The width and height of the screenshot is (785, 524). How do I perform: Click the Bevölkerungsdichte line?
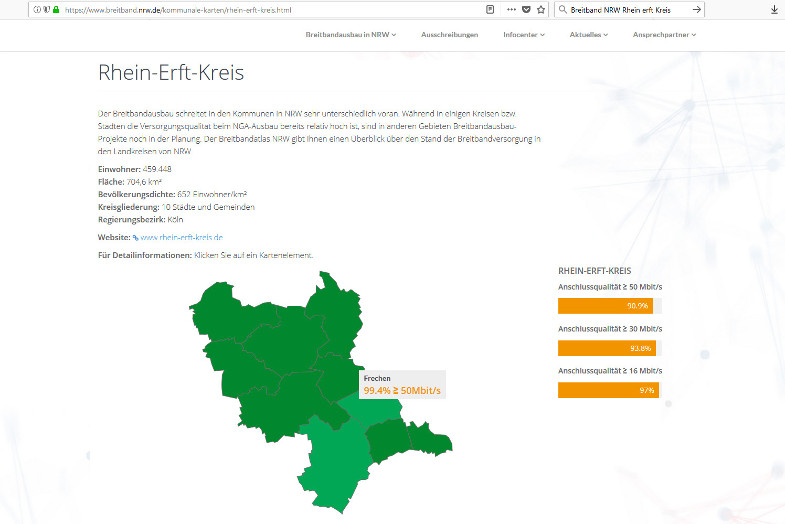pos(173,194)
